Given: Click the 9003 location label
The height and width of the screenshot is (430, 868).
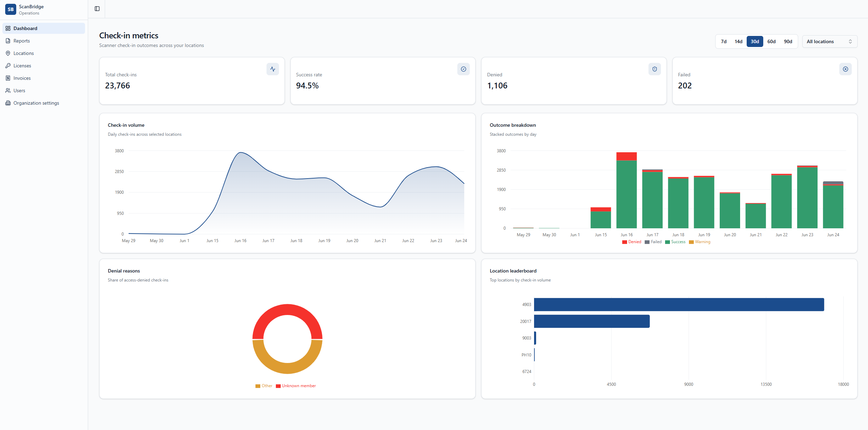Looking at the screenshot, I should pos(526,338).
